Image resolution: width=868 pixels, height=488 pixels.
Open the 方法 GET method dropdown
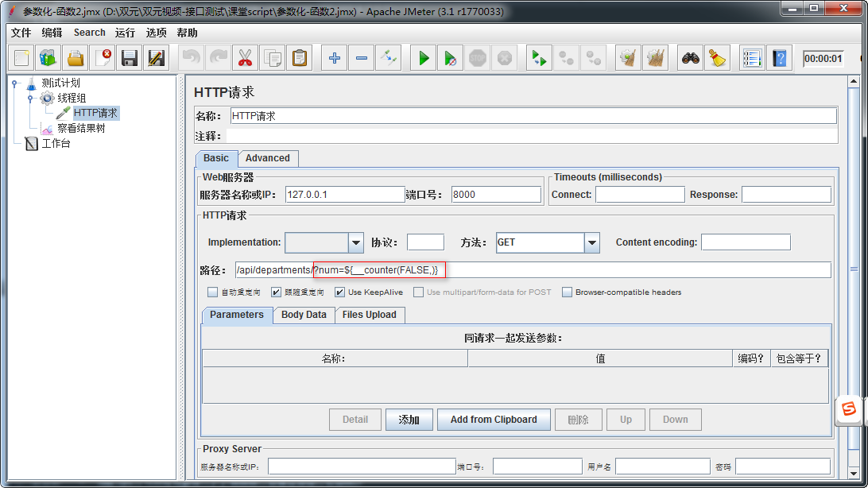coord(591,242)
